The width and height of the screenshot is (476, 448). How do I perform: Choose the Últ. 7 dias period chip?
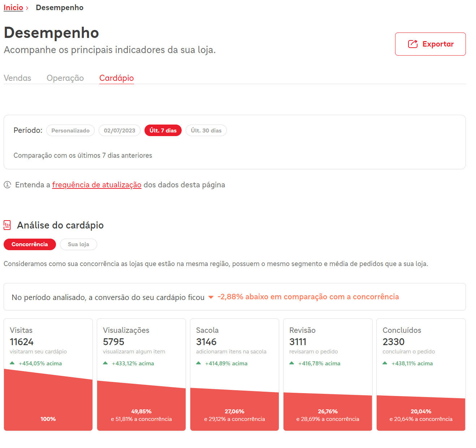point(163,130)
